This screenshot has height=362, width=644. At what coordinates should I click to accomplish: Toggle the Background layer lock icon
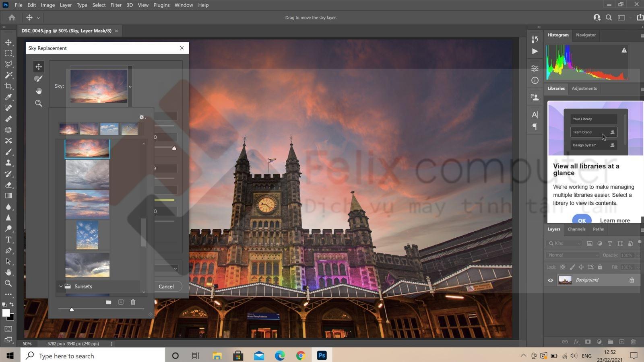(632, 280)
